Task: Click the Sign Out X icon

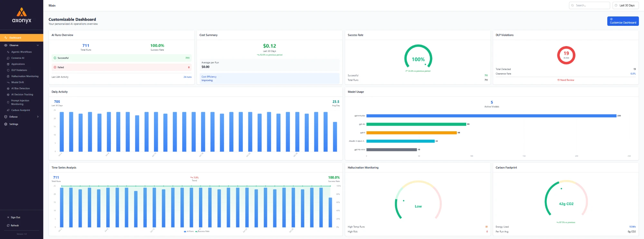Action: tap(8, 217)
